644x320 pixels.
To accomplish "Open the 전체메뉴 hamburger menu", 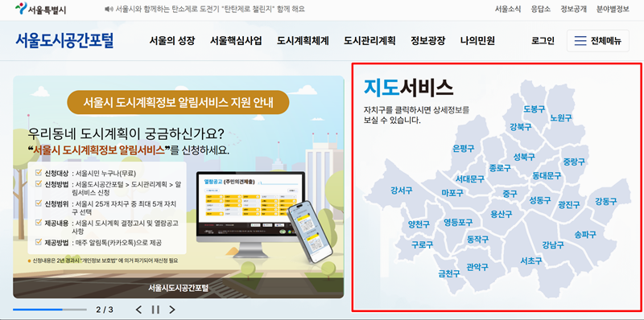I will [597, 41].
